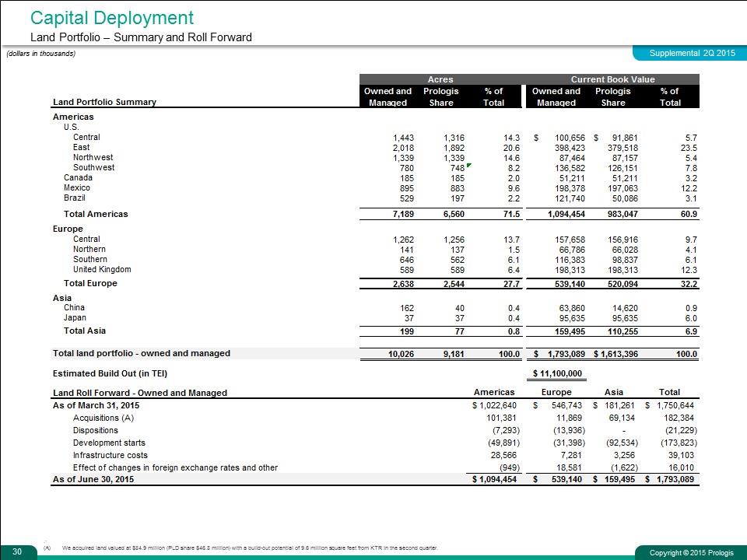Select the $ 11,100,000 build out value
The height and width of the screenshot is (560, 747).
tap(557, 373)
